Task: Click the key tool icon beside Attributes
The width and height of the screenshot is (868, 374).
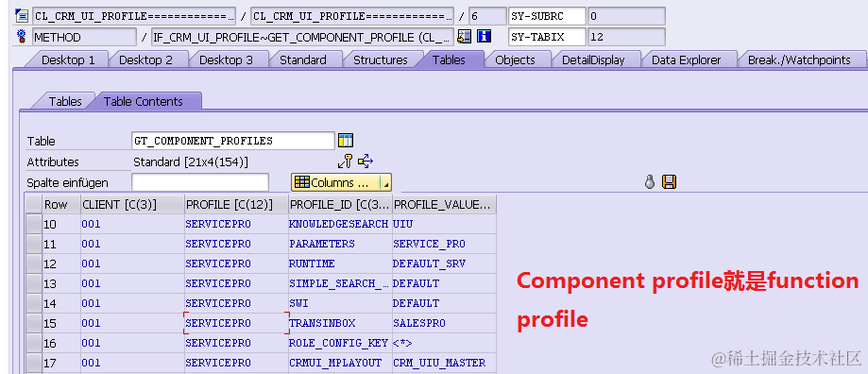Action: [x=346, y=161]
